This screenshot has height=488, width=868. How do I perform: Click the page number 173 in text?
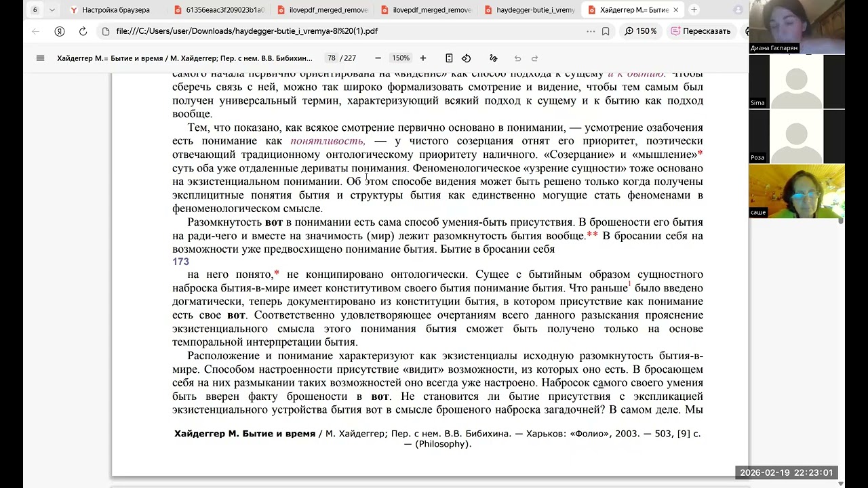(180, 262)
